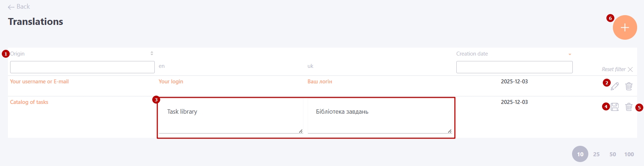Show 50 items per page
Viewport: 644px width, 166px height.
[x=613, y=154]
